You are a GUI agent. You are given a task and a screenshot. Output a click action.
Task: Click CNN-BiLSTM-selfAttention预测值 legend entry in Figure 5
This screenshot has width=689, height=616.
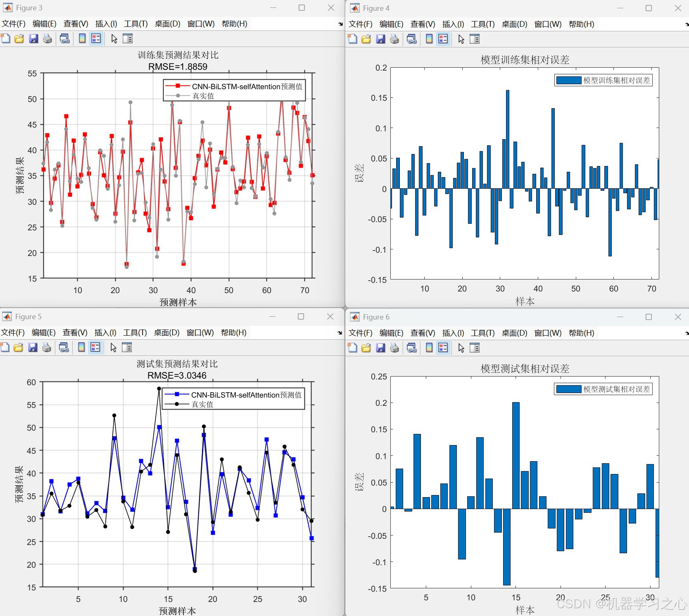click(247, 395)
